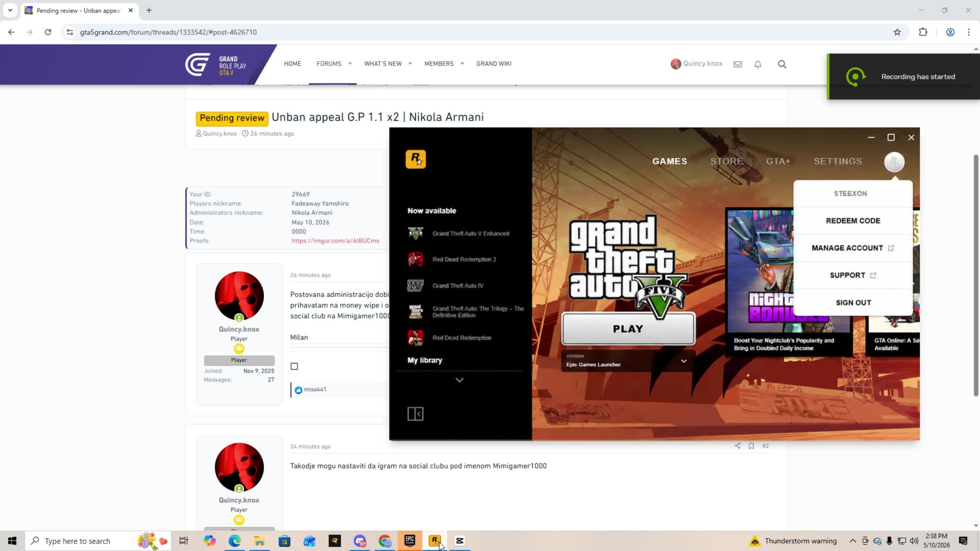Open forum alerts bell icon
980x551 pixels.
point(758,64)
